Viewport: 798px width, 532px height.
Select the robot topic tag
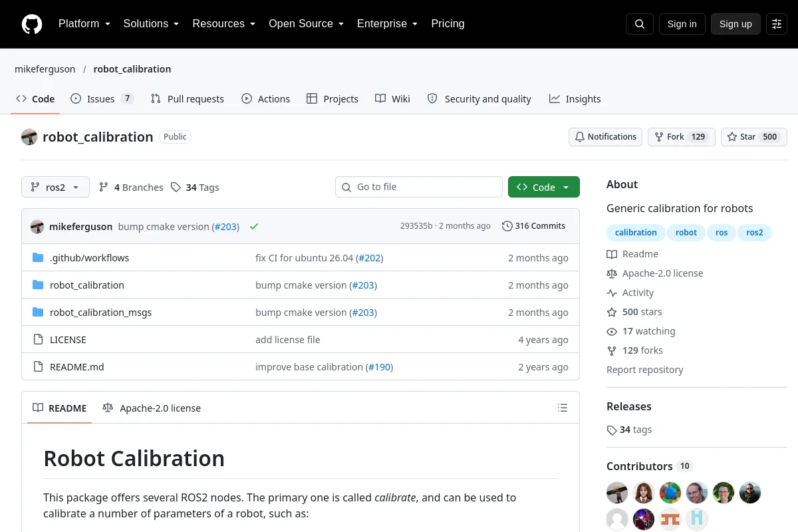(x=686, y=233)
